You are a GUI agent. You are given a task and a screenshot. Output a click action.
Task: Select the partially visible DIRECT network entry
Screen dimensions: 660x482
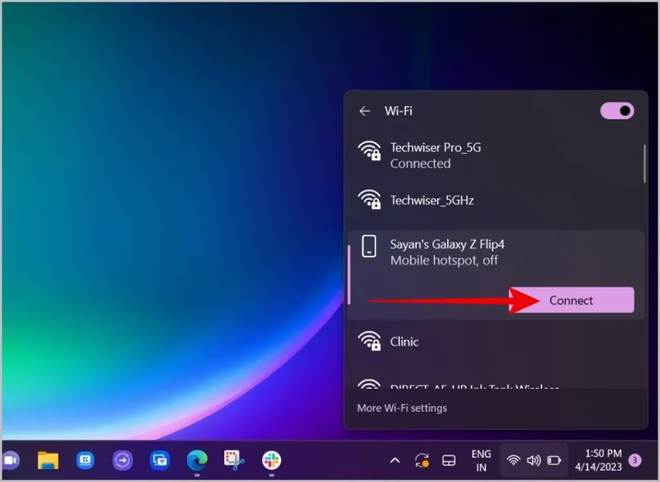tap(496, 383)
